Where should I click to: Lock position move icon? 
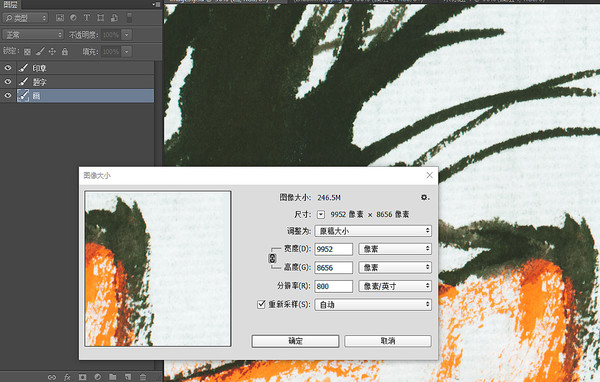point(52,51)
